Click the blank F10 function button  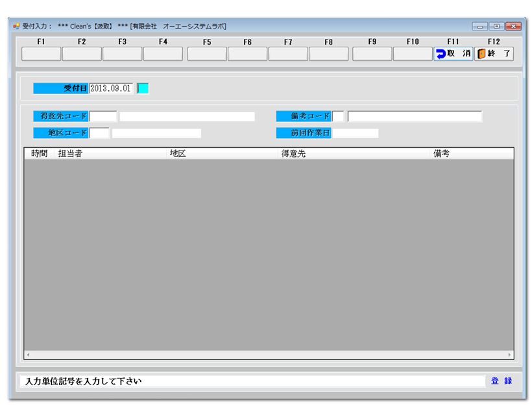413,54
